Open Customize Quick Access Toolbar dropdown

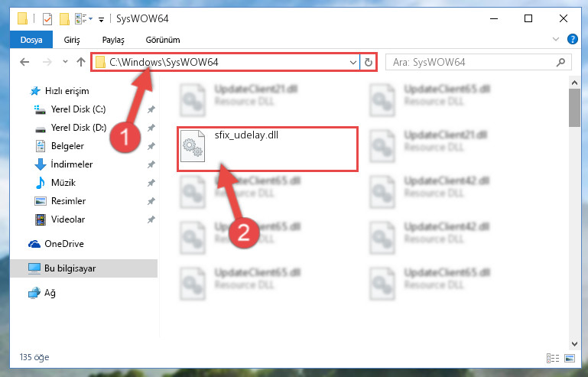[101, 20]
